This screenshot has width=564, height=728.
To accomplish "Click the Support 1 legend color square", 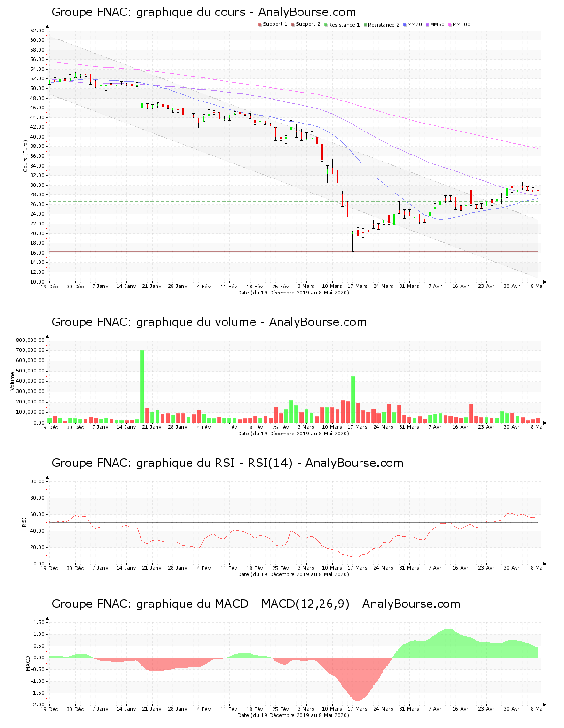I will (260, 25).
